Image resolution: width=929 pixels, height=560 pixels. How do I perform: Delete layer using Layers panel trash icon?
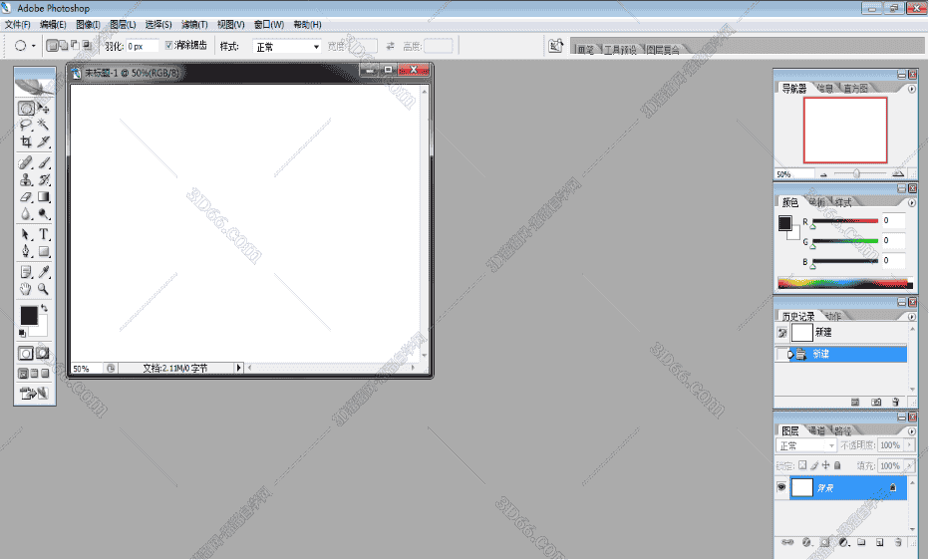coord(899,543)
